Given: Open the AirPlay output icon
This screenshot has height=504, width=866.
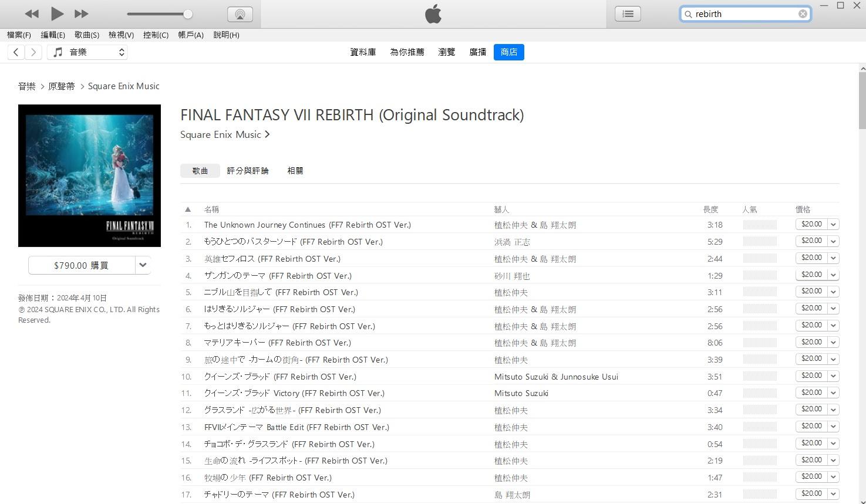Looking at the screenshot, I should click(240, 14).
